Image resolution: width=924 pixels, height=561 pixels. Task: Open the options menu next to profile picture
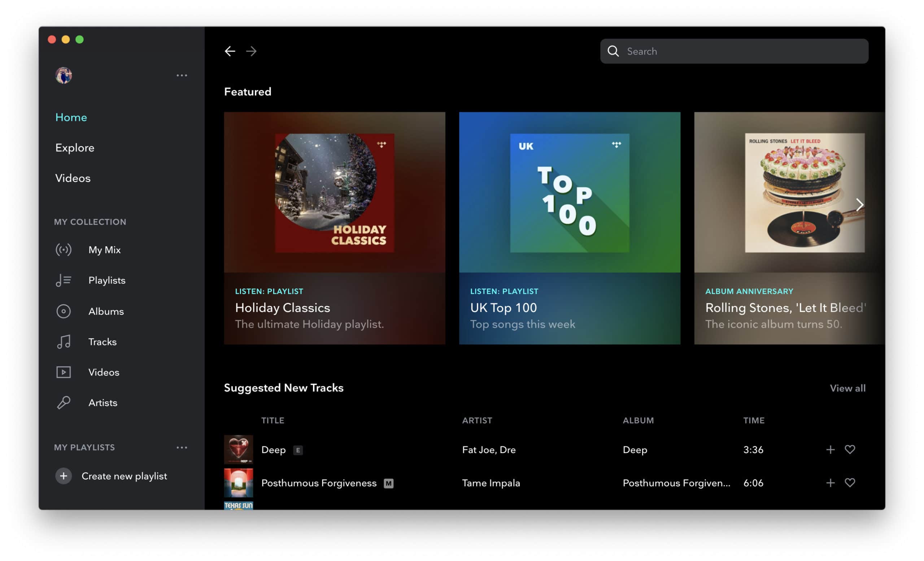(182, 75)
